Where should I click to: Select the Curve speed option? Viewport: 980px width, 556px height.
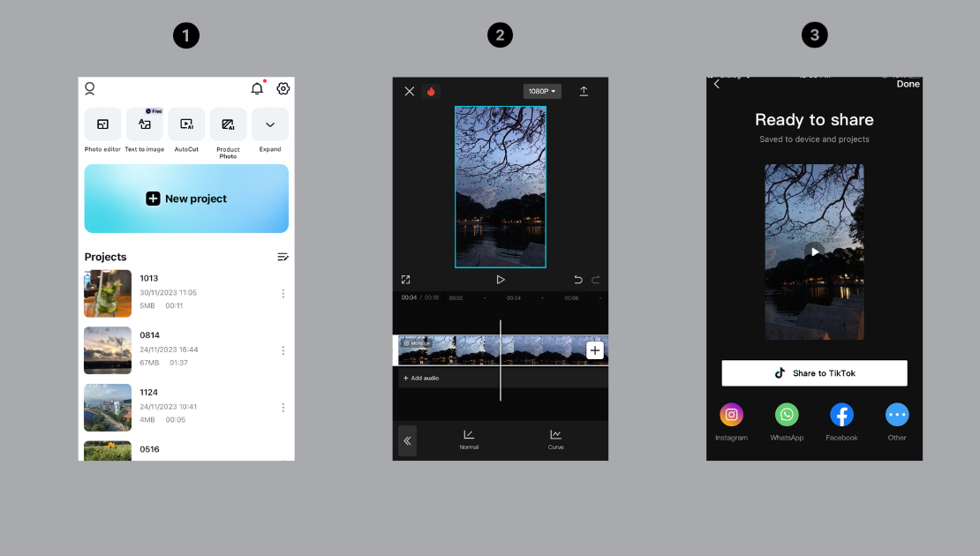pos(555,440)
